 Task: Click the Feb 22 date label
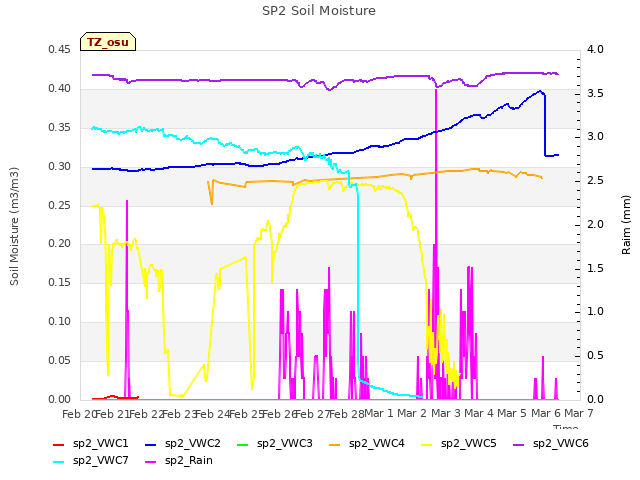[145, 414]
